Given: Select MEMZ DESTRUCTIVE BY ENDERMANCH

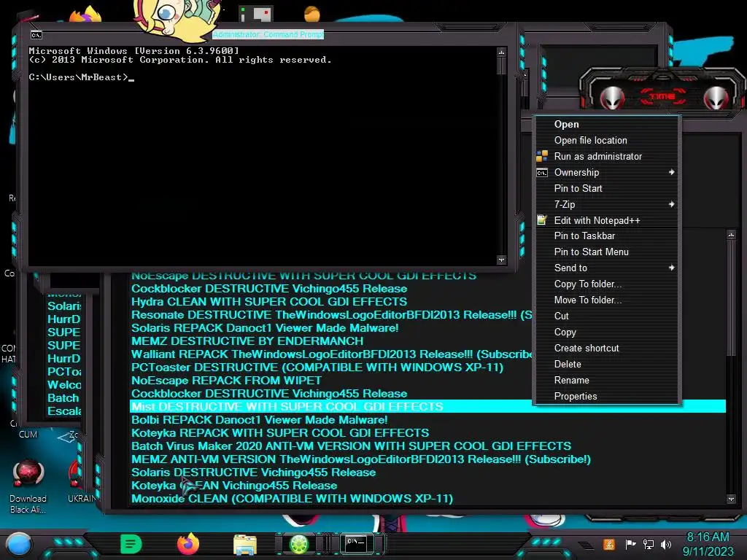Looking at the screenshot, I should tap(247, 341).
